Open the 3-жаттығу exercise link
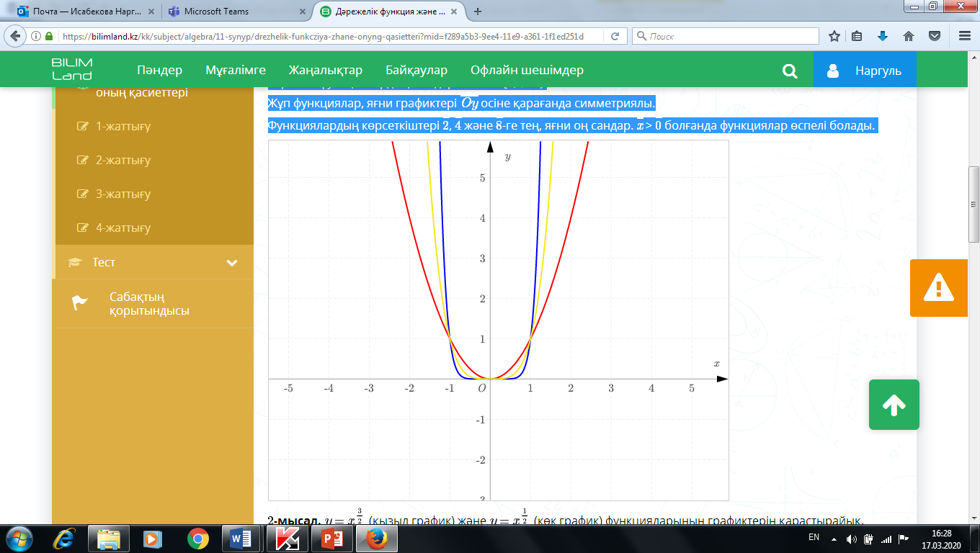 coord(123,194)
